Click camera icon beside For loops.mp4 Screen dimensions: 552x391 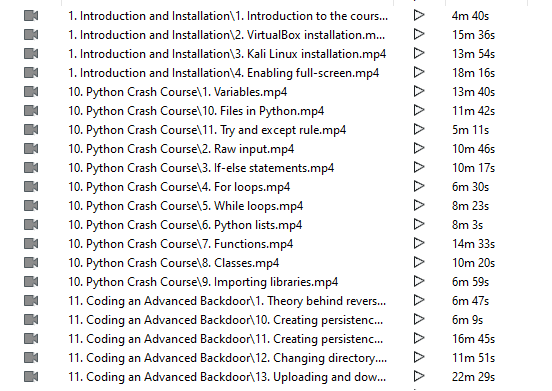point(31,187)
